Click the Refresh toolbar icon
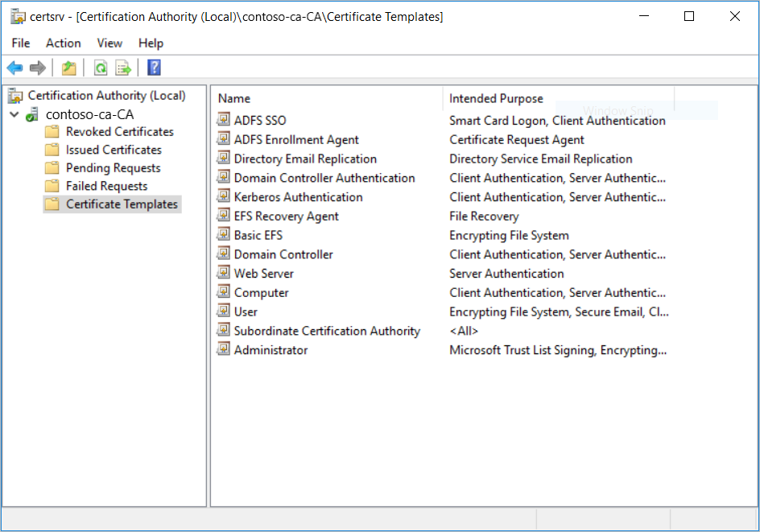The image size is (760, 532). 100,68
